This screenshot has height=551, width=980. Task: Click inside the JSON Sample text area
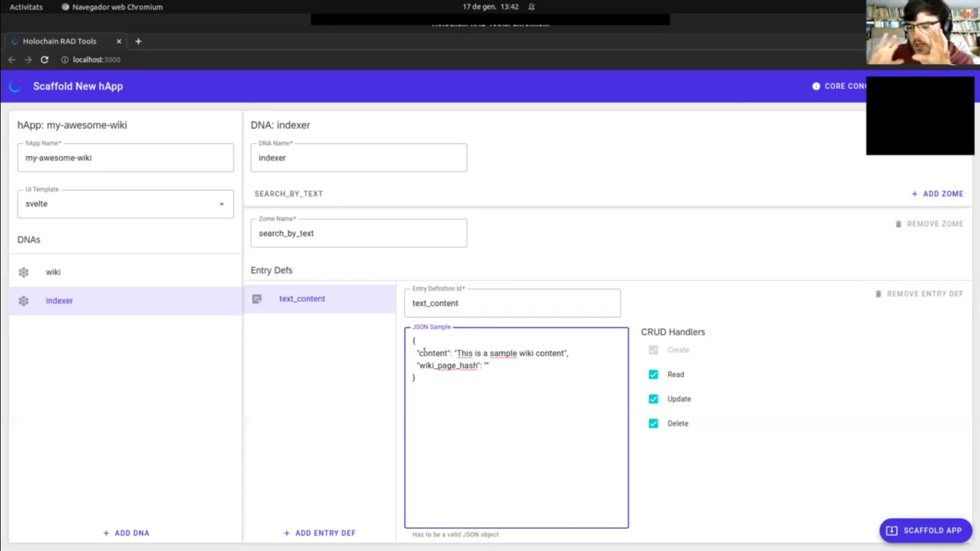(x=516, y=429)
